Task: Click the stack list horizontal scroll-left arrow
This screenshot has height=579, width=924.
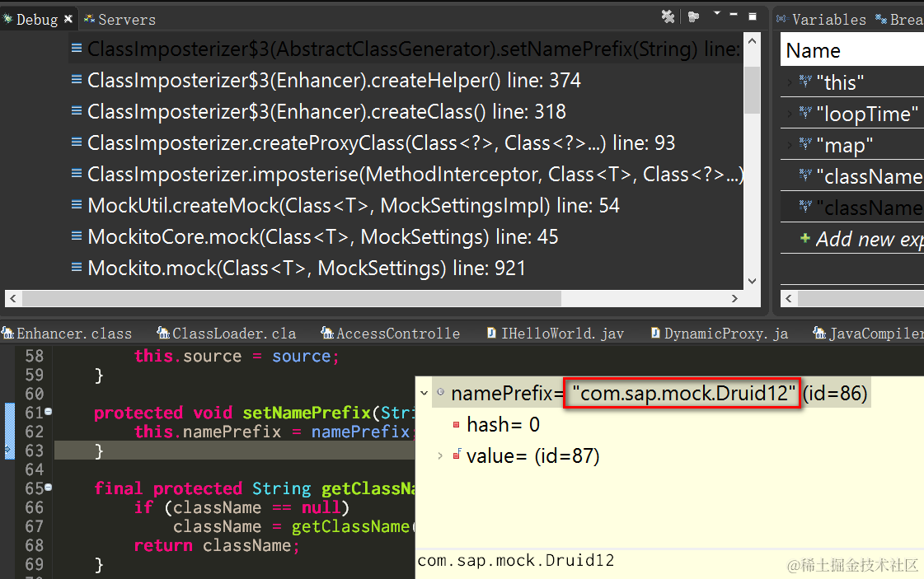Action: tap(13, 298)
